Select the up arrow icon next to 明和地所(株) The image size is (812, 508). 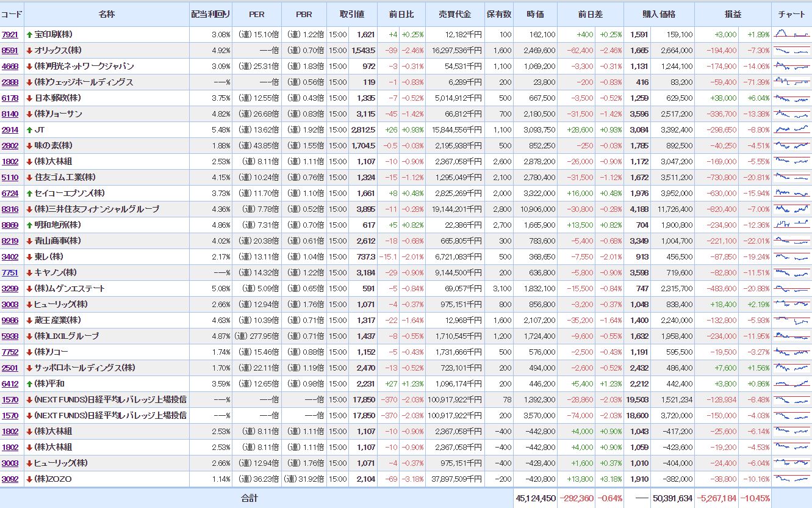point(29,225)
